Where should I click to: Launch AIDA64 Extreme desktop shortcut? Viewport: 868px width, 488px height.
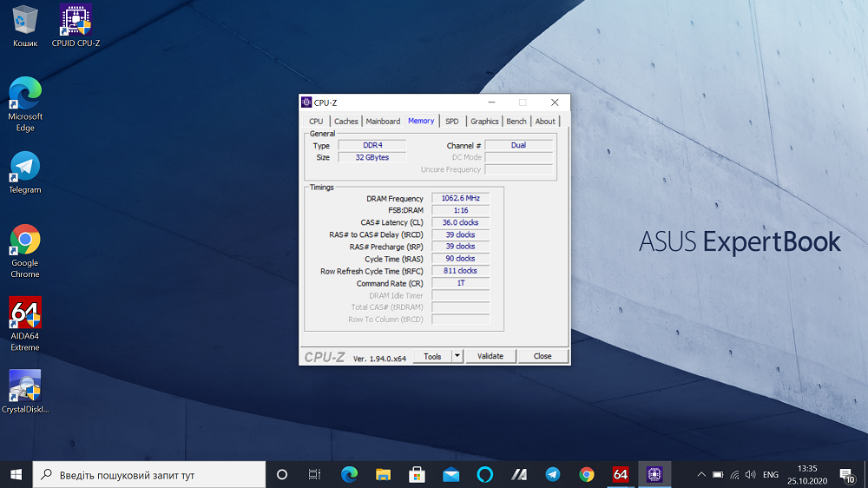pos(25,324)
